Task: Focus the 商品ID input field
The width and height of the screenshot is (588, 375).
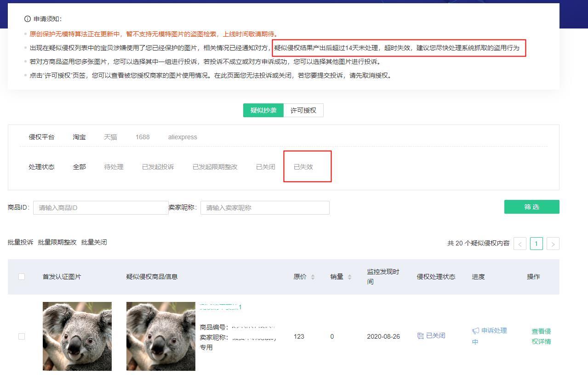Action: pos(101,208)
